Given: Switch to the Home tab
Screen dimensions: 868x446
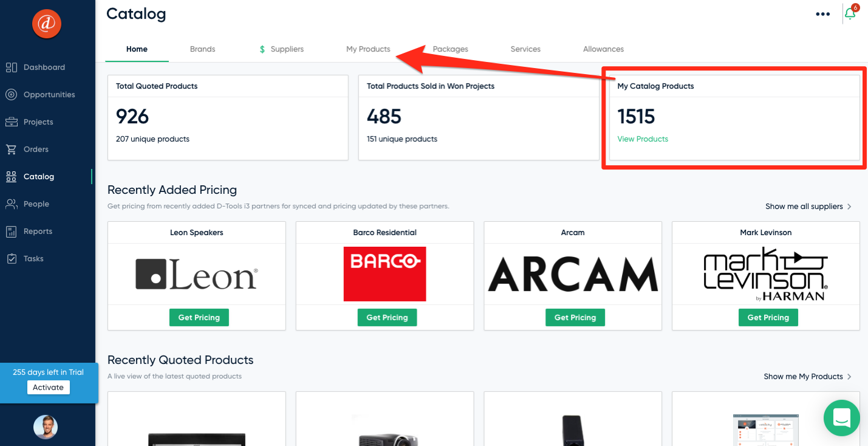Looking at the screenshot, I should point(137,49).
